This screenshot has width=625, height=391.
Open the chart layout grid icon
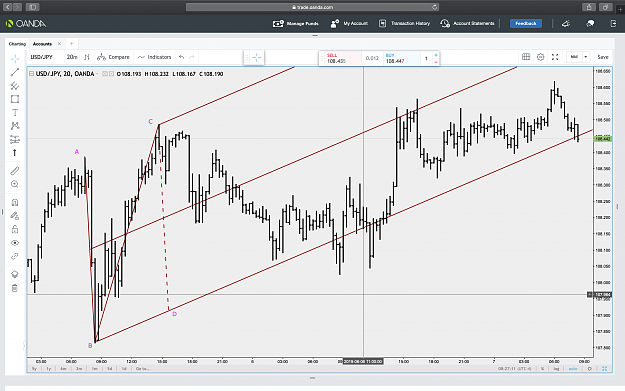(x=526, y=57)
